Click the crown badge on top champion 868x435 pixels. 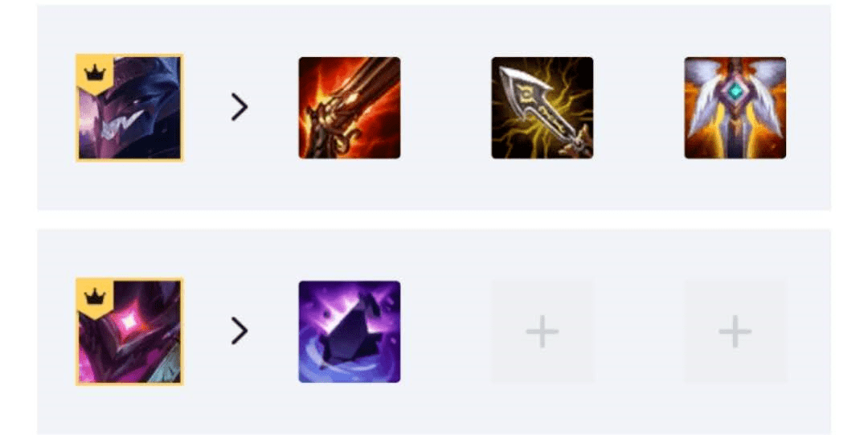(x=95, y=72)
